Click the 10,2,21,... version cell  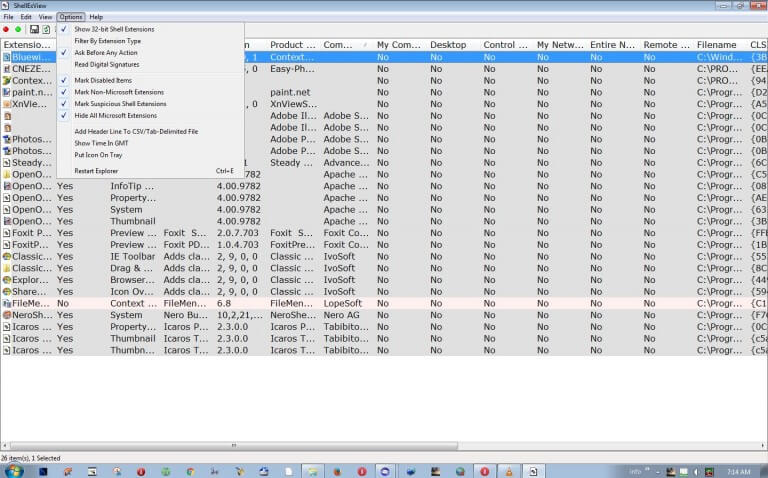(x=240, y=315)
